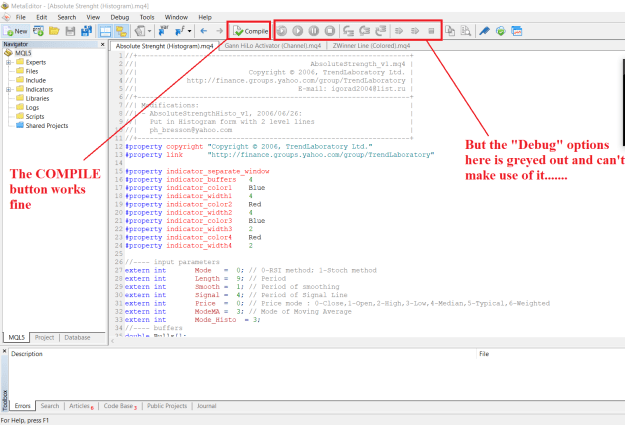Open the Search menu
Image resolution: width=625 pixels, height=425 pixels.
click(67, 18)
